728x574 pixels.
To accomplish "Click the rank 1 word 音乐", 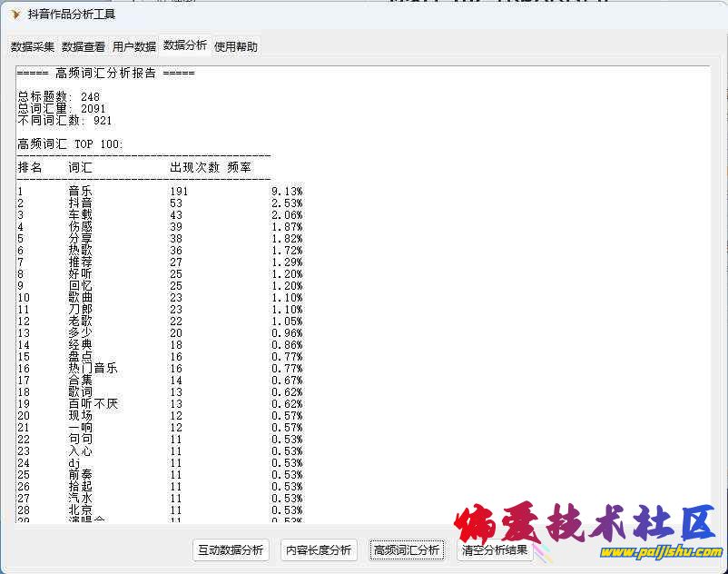I will tap(80, 192).
